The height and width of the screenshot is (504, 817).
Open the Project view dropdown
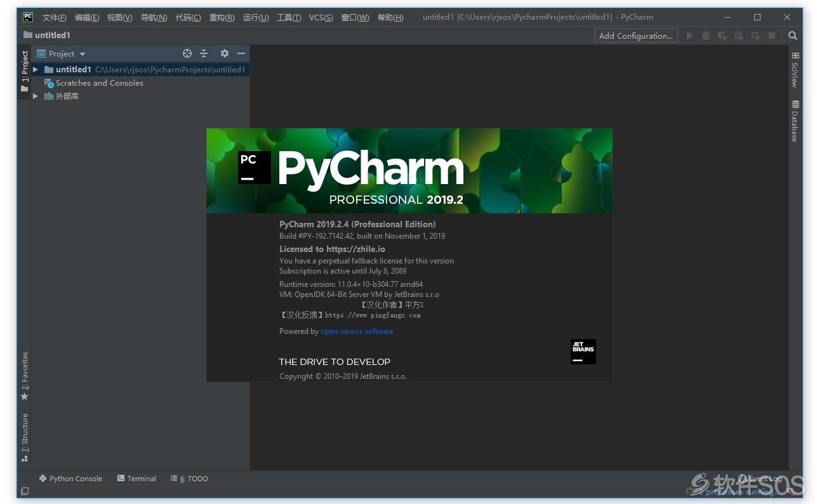coord(61,54)
